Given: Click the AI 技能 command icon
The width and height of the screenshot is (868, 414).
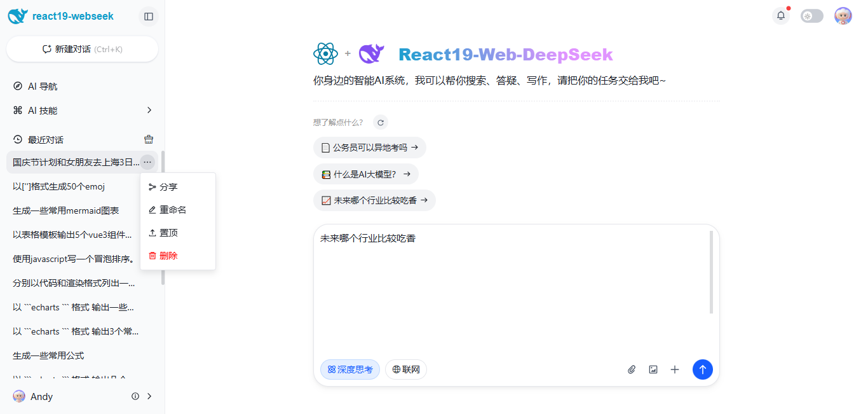Looking at the screenshot, I should coord(18,111).
